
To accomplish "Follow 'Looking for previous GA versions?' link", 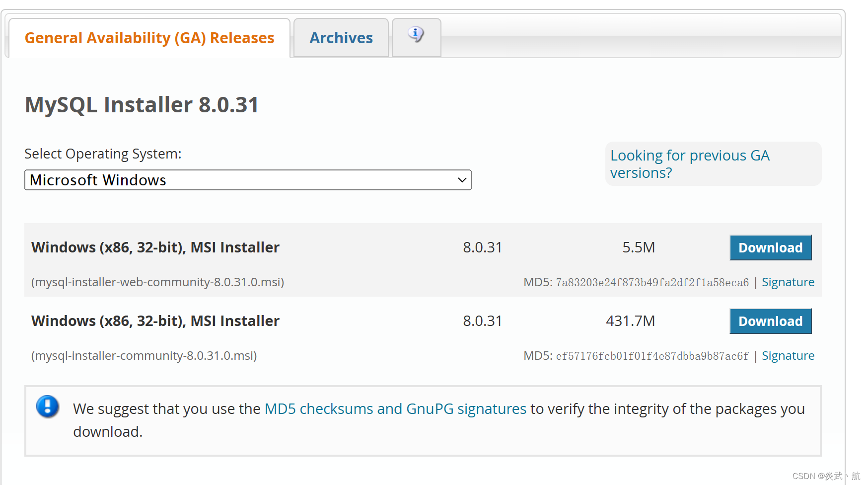I will click(690, 164).
